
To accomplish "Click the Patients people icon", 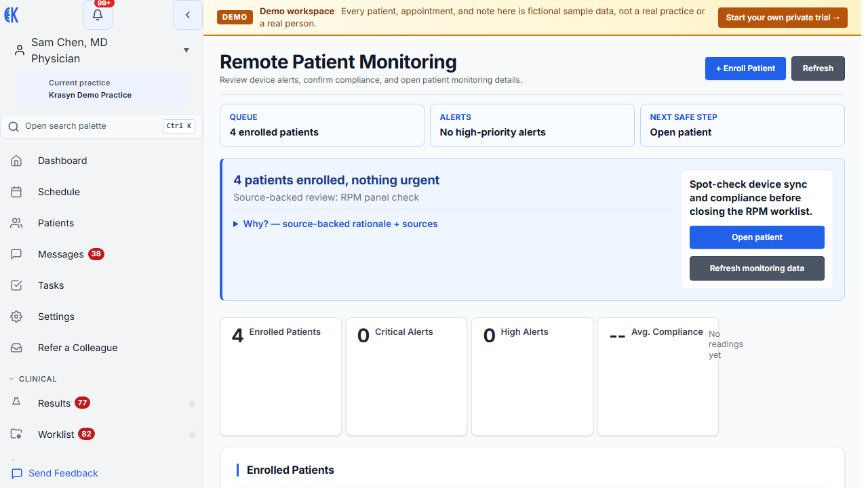I will [x=17, y=223].
